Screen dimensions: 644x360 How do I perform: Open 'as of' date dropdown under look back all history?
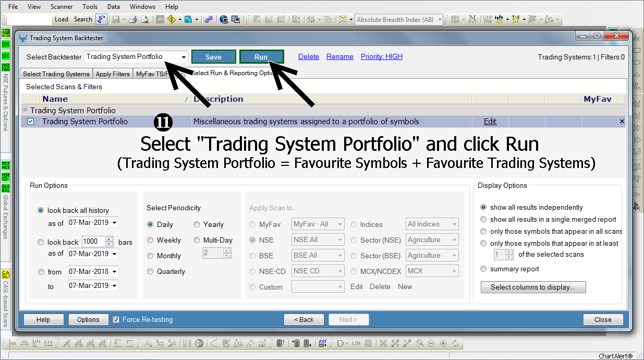click(x=115, y=223)
